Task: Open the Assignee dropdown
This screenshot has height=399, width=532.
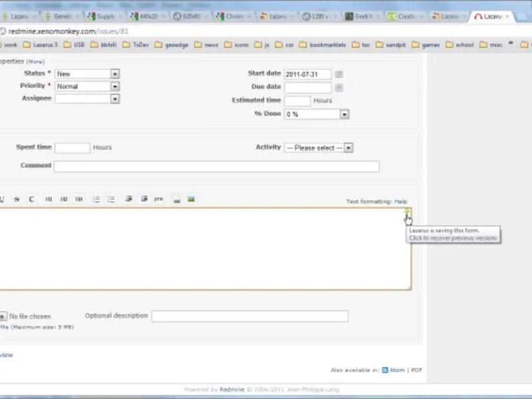Action: point(87,98)
